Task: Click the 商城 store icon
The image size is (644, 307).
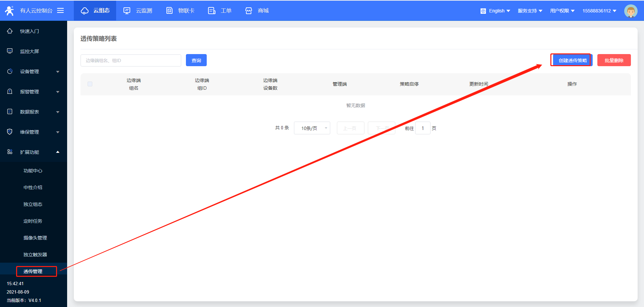Action: pos(249,11)
